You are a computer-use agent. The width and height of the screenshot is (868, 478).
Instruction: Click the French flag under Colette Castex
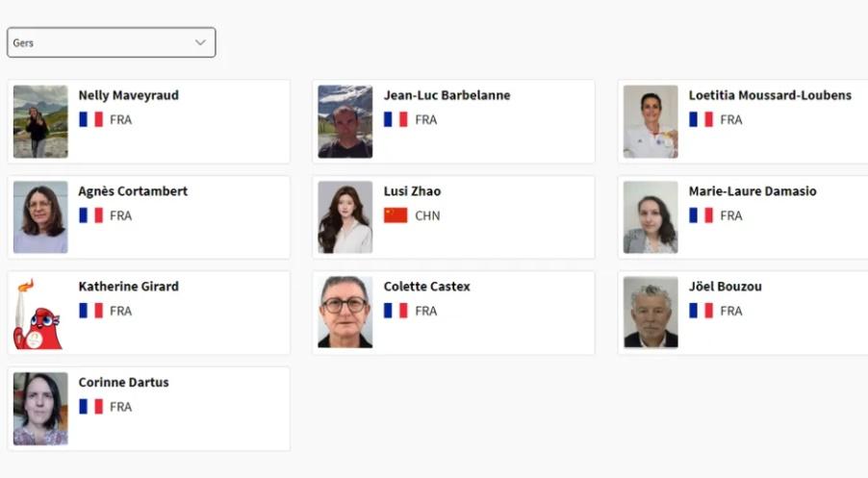click(x=396, y=311)
